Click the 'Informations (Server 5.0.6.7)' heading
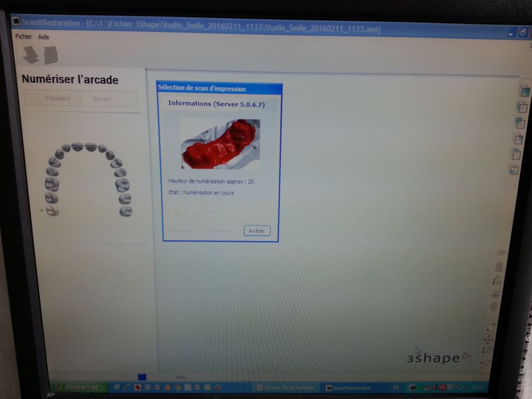 click(217, 104)
